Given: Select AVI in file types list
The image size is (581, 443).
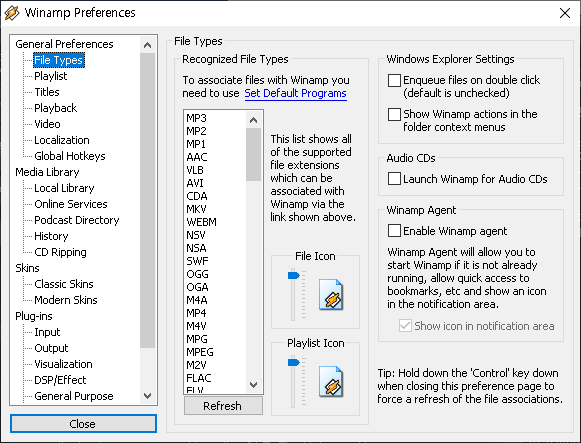Looking at the screenshot, I should [195, 183].
